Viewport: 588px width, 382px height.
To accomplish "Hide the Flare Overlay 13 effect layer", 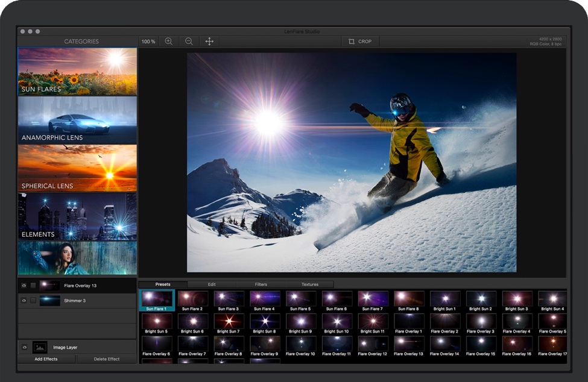I will click(24, 286).
